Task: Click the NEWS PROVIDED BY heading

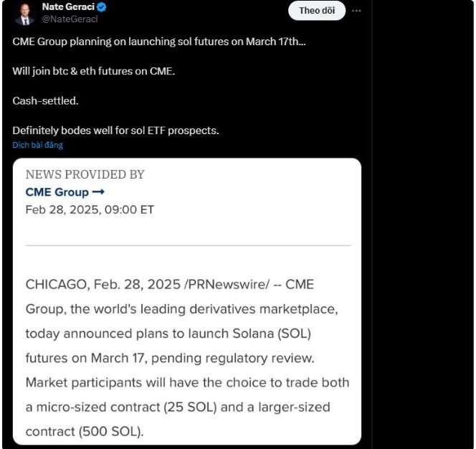Action: pos(85,174)
